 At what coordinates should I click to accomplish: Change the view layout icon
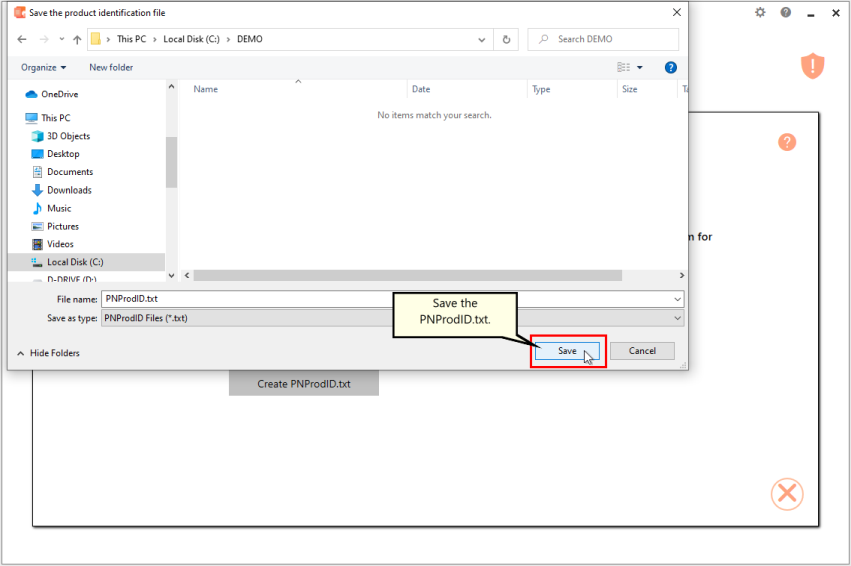coord(624,67)
